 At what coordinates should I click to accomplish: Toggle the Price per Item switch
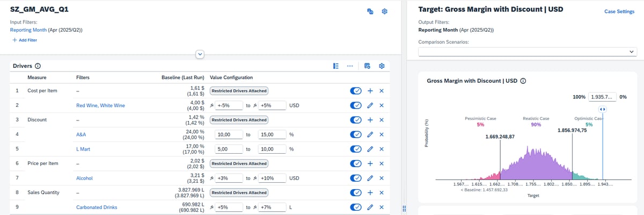(356, 163)
